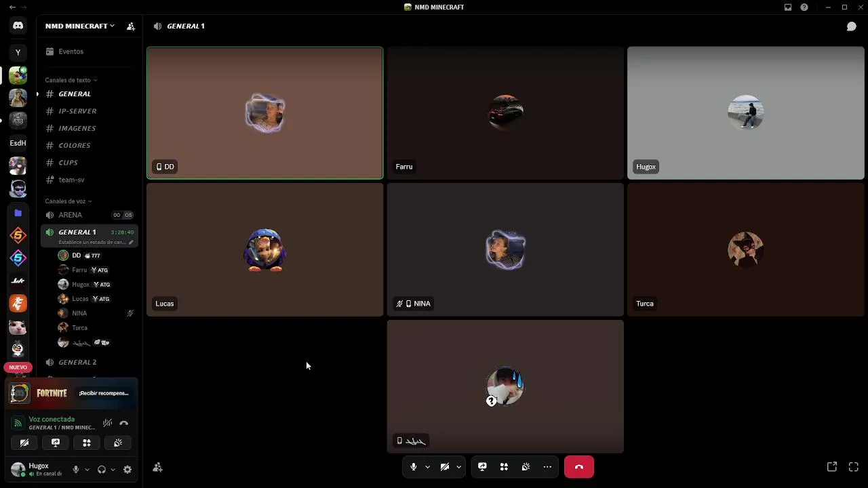
Task: Open the invite members icon beside the server name
Action: (x=131, y=26)
